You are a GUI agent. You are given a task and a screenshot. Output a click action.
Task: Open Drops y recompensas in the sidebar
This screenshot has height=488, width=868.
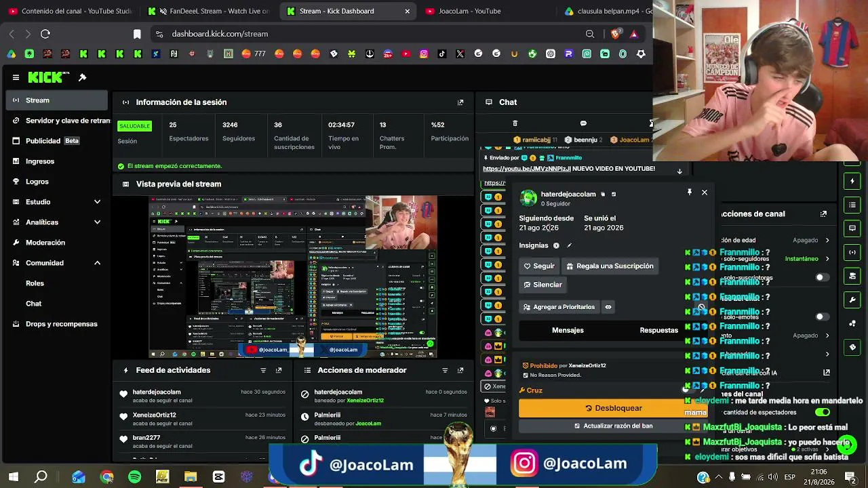[57, 324]
